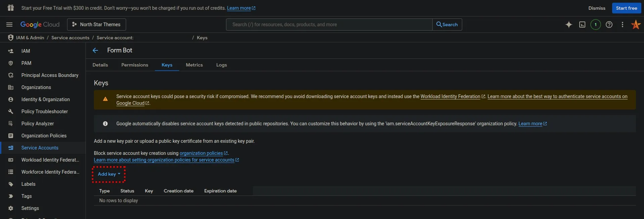Select the Keys tab

167,65
